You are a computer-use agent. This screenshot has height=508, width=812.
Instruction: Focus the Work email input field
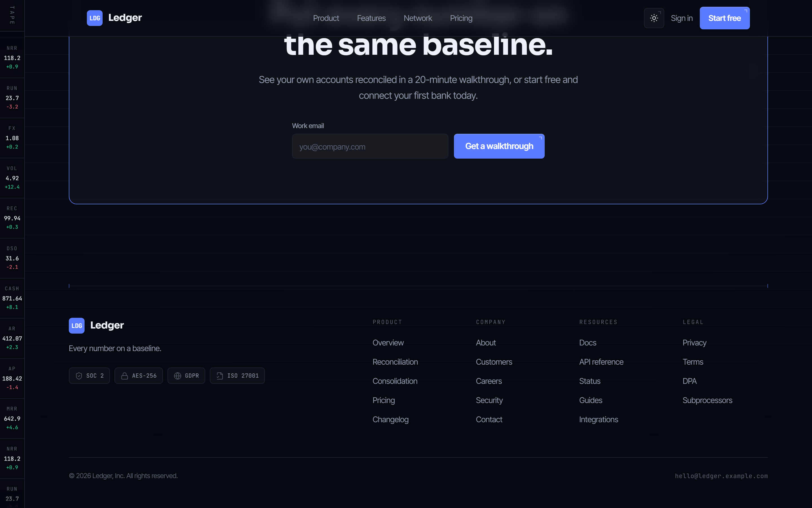(370, 146)
